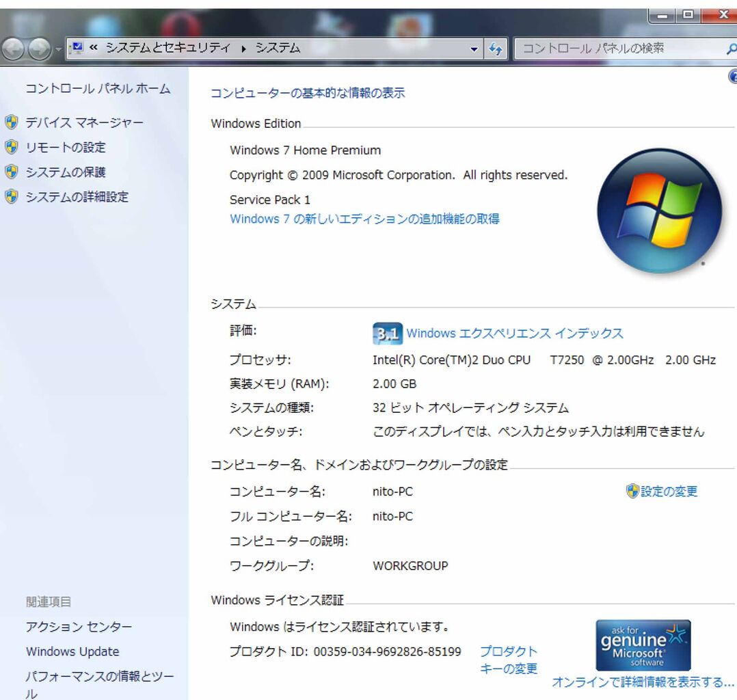Screen dimensions: 737x700
Task: Select システムとセキュリティ breadcrumb
Action: (x=168, y=47)
